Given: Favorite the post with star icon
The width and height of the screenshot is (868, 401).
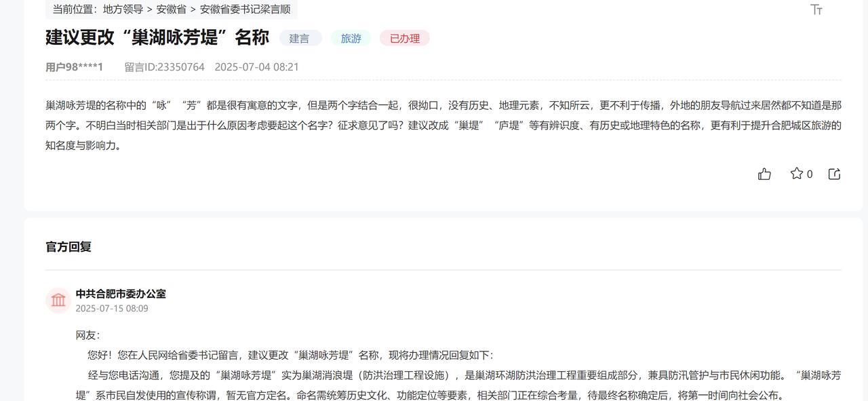Looking at the screenshot, I should pos(797,174).
